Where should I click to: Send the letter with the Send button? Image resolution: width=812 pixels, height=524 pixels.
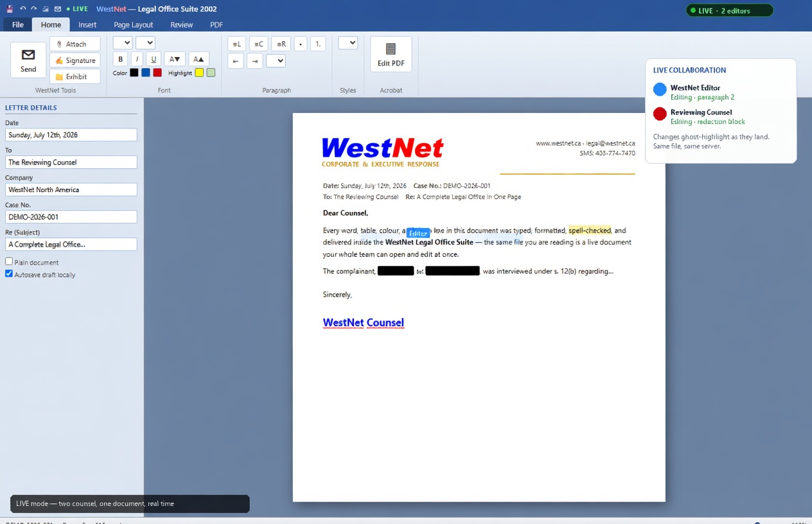pos(28,60)
